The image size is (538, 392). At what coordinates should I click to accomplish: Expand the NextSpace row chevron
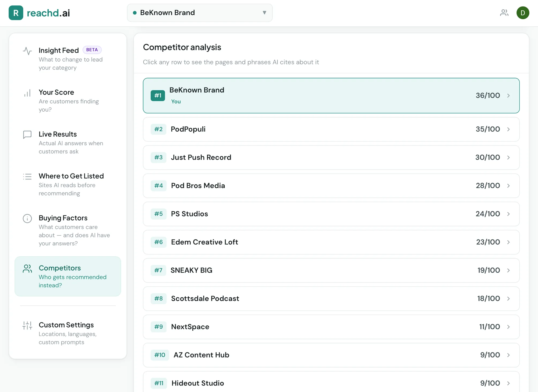point(508,327)
